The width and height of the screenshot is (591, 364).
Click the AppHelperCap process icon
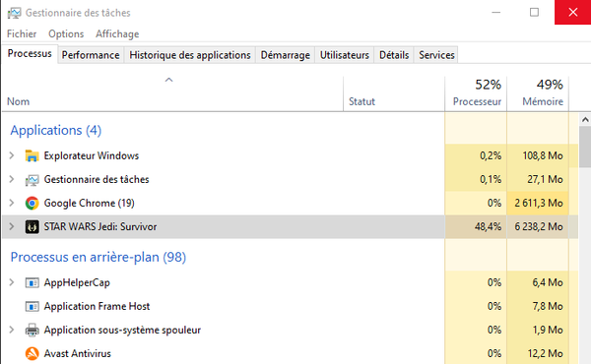coord(33,282)
